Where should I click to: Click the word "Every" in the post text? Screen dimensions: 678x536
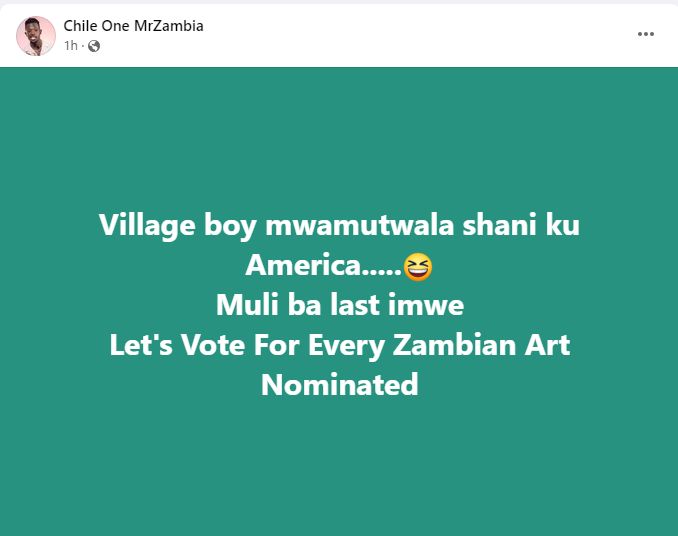[x=346, y=346]
